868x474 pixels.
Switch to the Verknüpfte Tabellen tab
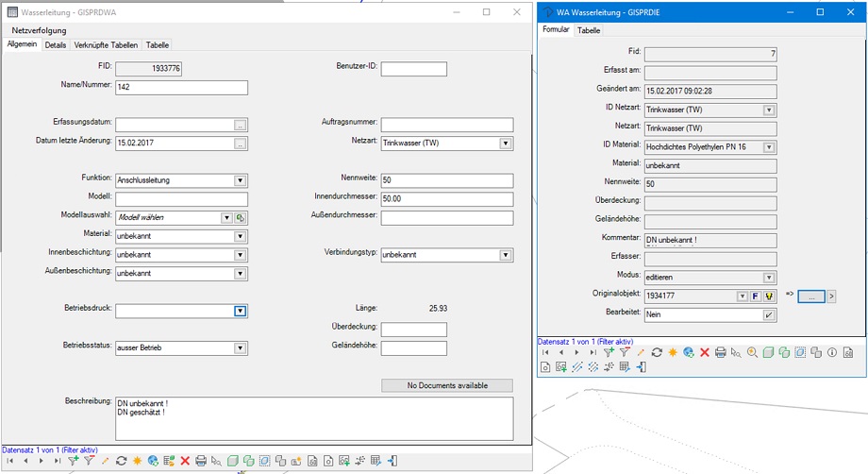[106, 45]
